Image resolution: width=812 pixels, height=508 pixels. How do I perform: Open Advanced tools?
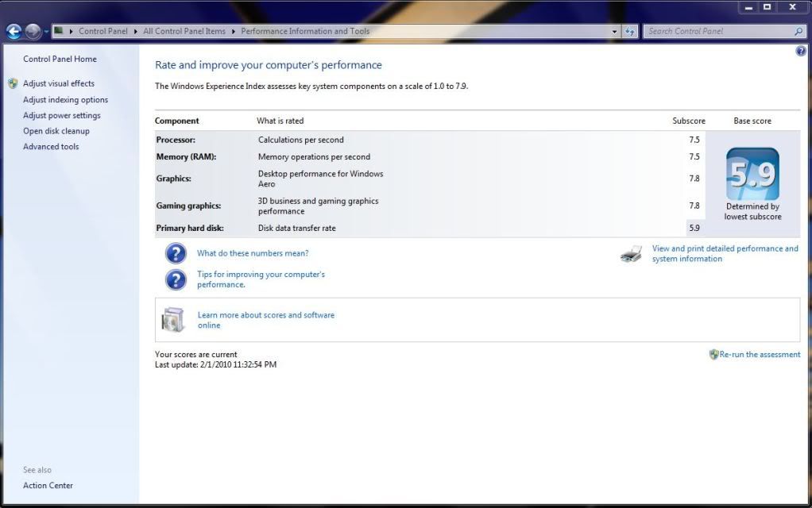tap(51, 146)
